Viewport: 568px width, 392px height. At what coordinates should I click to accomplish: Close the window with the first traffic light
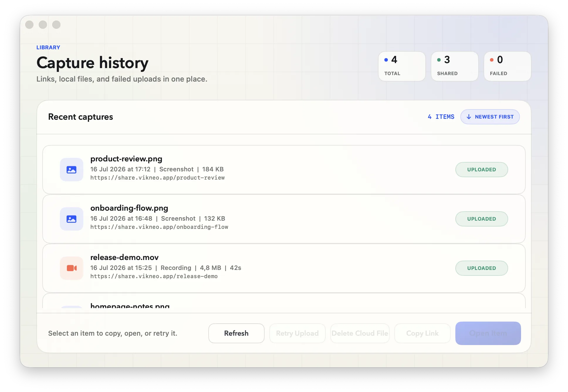29,25
